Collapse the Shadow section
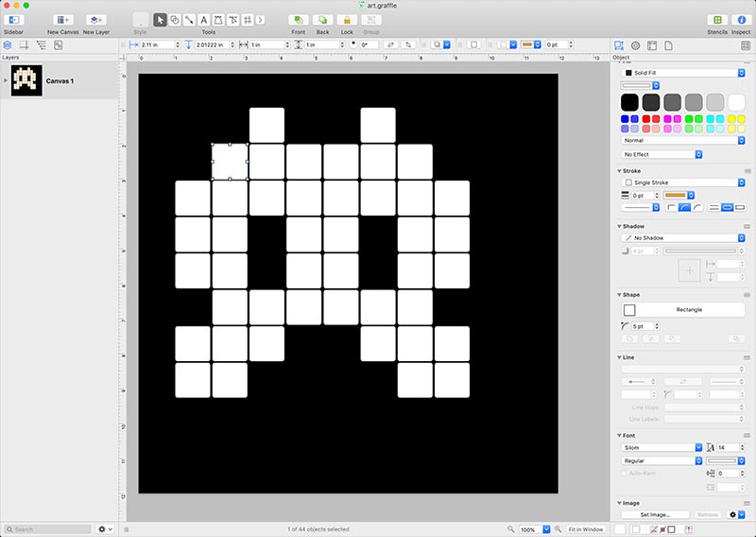The height and width of the screenshot is (537, 756). 619,226
